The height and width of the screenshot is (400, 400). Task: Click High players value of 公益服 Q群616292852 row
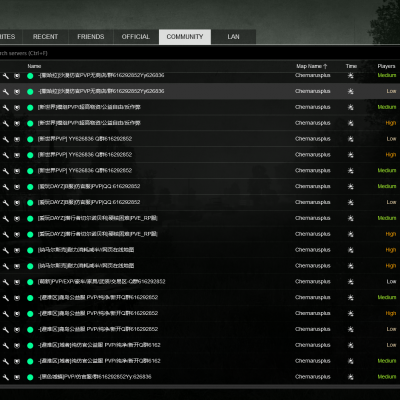click(391, 313)
